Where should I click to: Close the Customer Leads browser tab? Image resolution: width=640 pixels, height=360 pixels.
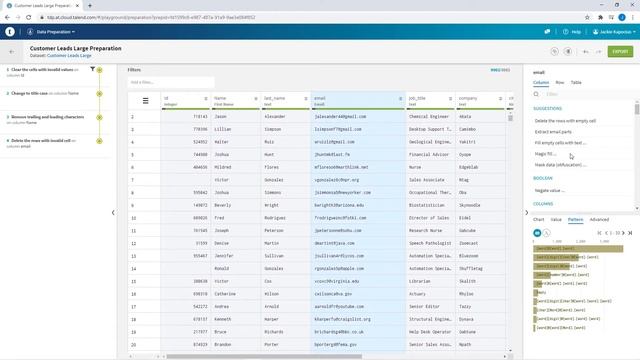tap(77, 6)
